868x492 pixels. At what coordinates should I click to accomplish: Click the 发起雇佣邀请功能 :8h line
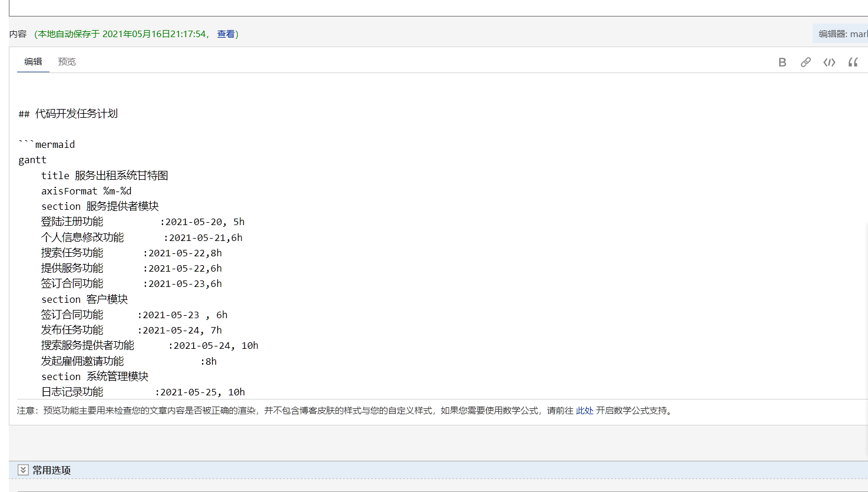pos(128,361)
